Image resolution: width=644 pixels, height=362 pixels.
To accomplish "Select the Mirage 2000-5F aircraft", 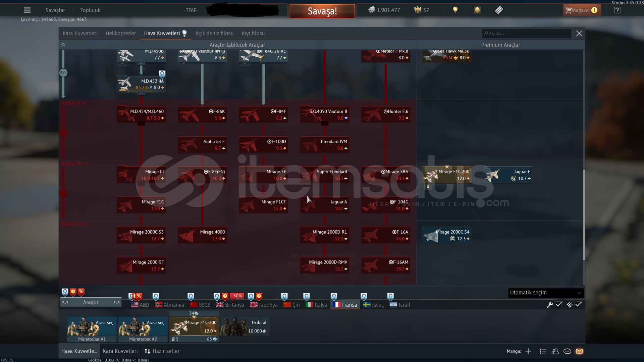I will [x=141, y=265].
